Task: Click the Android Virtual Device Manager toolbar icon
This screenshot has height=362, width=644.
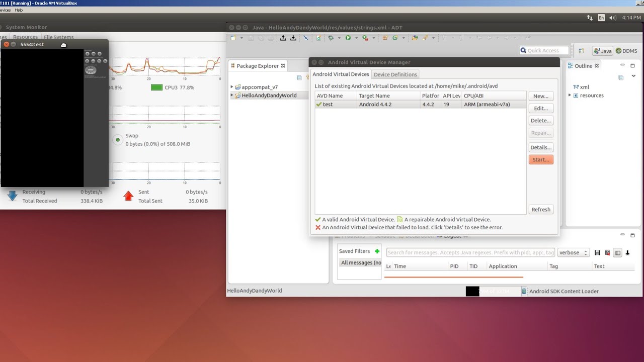Action: pos(293,38)
